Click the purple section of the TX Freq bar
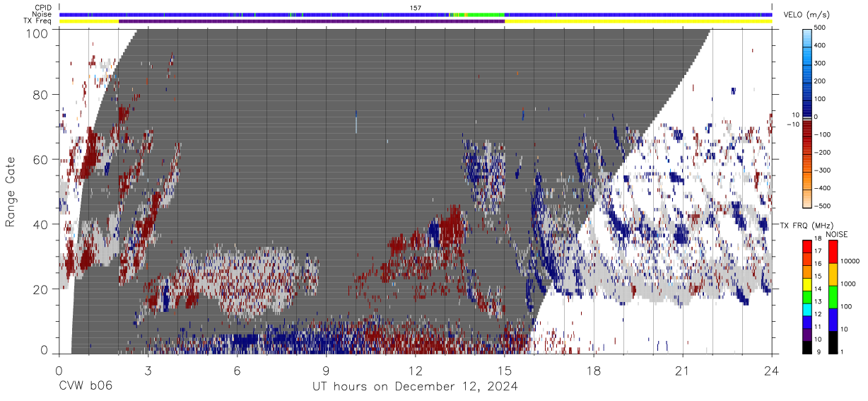868x401 pixels. pyautogui.click(x=312, y=21)
